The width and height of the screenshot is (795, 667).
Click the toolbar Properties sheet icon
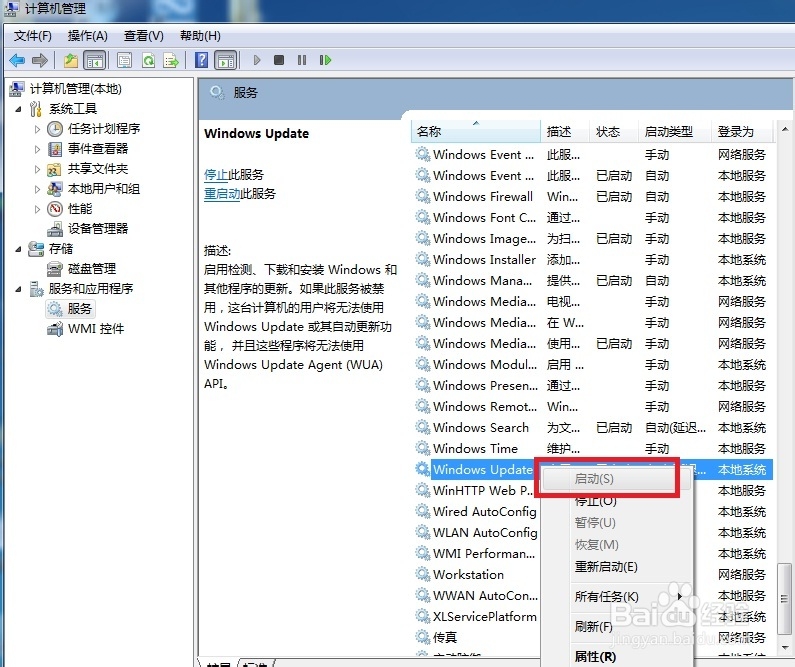(124, 60)
